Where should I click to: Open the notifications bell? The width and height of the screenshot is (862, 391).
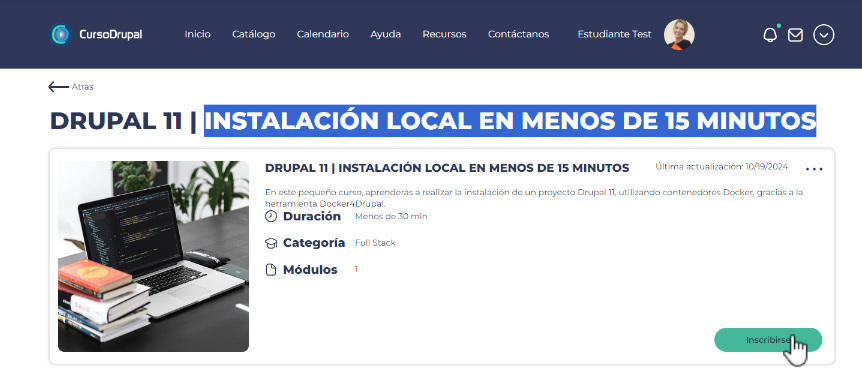pos(770,35)
